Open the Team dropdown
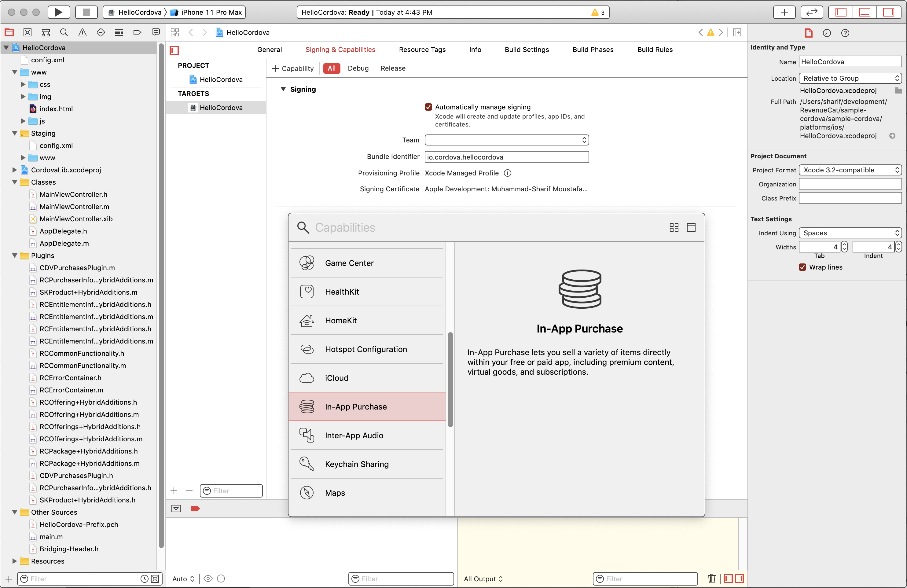 506,140
